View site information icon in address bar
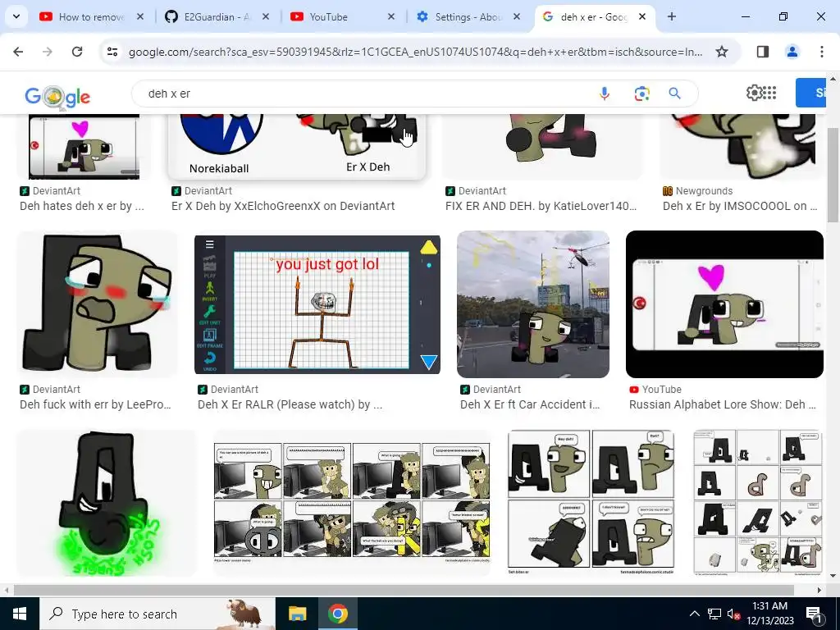The image size is (840, 630). [112, 52]
